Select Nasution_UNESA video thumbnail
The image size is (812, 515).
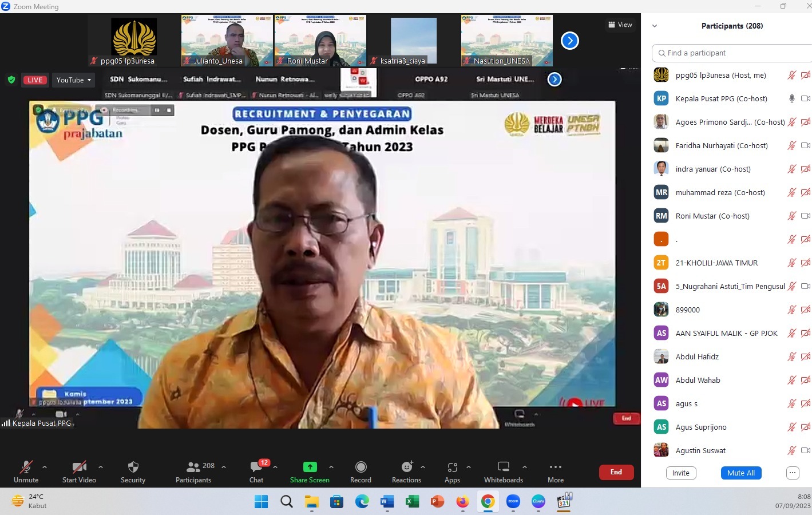(507, 41)
